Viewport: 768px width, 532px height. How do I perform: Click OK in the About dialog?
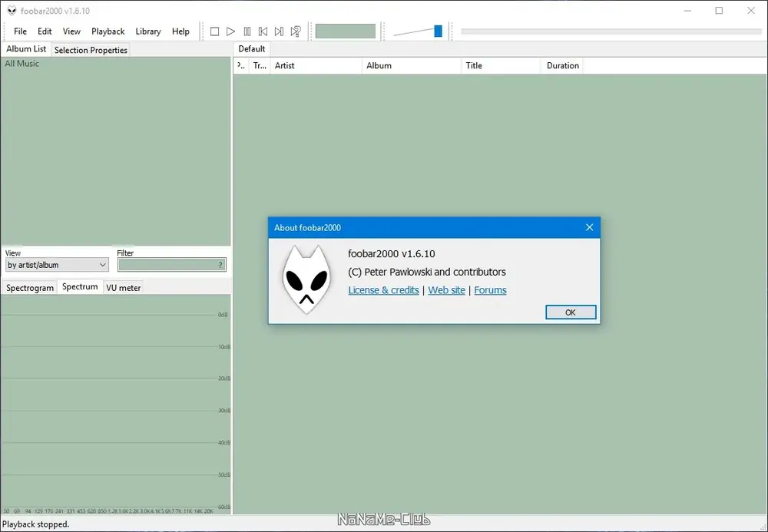tap(571, 312)
